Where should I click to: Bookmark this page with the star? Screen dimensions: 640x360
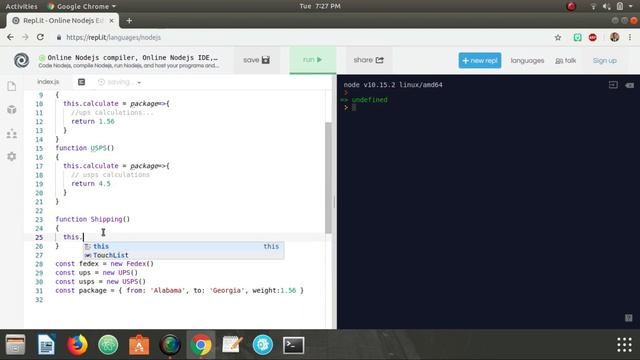558,38
